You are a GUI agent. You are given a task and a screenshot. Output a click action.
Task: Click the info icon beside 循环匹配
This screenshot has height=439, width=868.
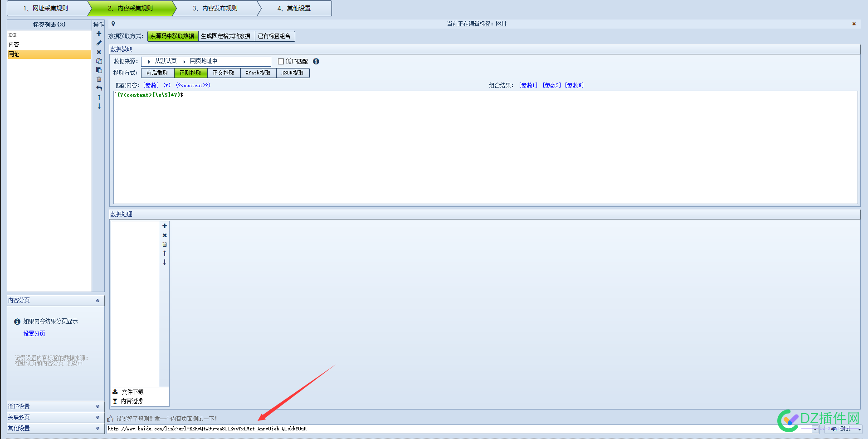316,61
